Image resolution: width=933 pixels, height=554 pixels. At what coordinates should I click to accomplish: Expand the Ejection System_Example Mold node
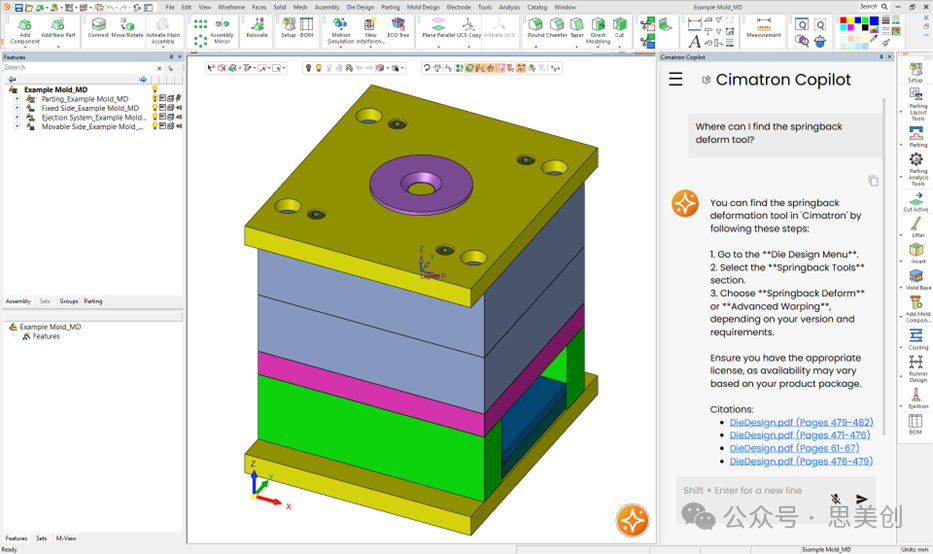click(x=17, y=117)
